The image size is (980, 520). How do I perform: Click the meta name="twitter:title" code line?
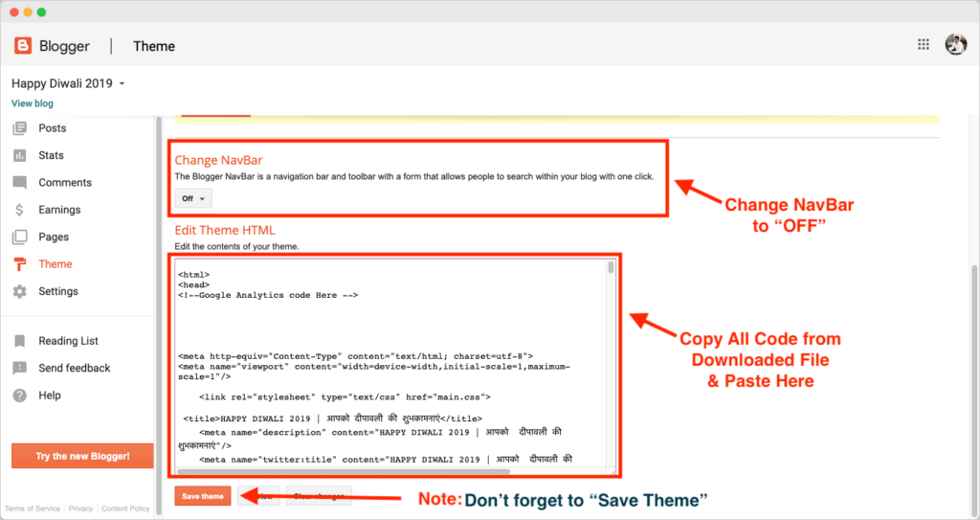[386, 460]
